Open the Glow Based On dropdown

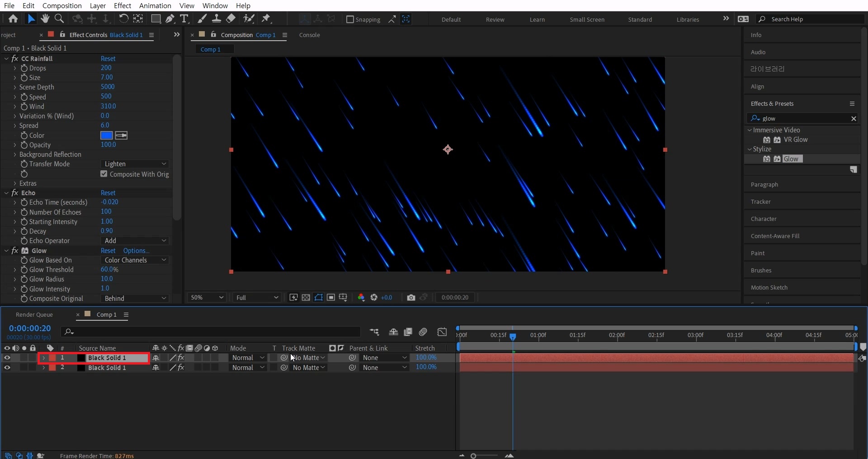pyautogui.click(x=135, y=260)
